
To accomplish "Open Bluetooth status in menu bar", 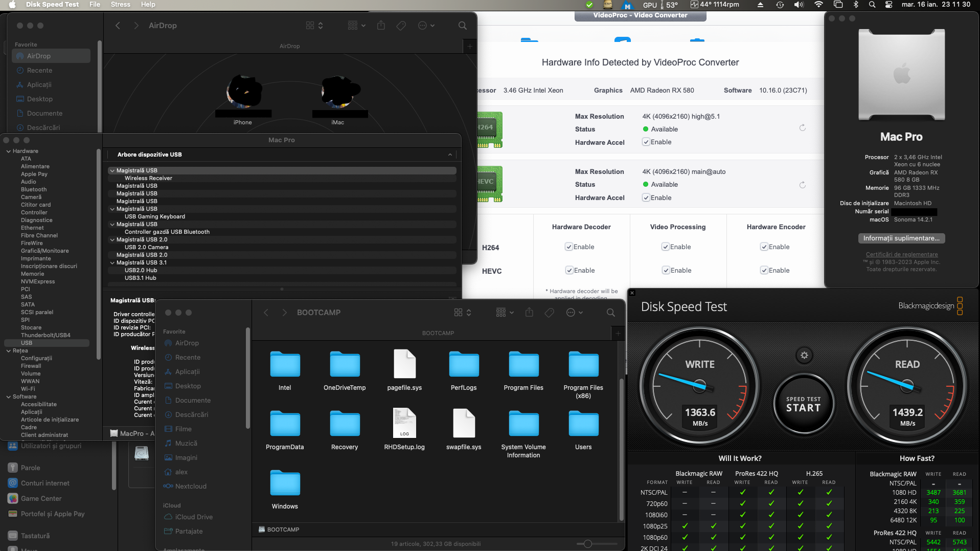I will pos(856,5).
